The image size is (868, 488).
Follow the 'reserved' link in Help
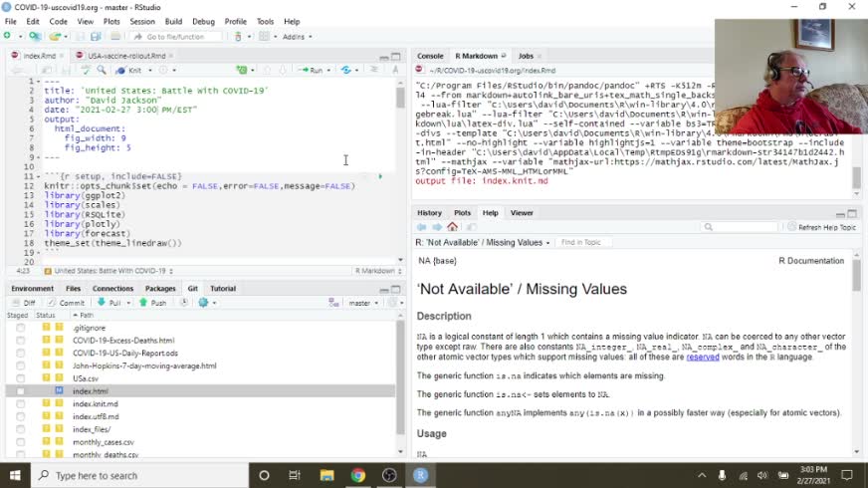pyautogui.click(x=703, y=358)
